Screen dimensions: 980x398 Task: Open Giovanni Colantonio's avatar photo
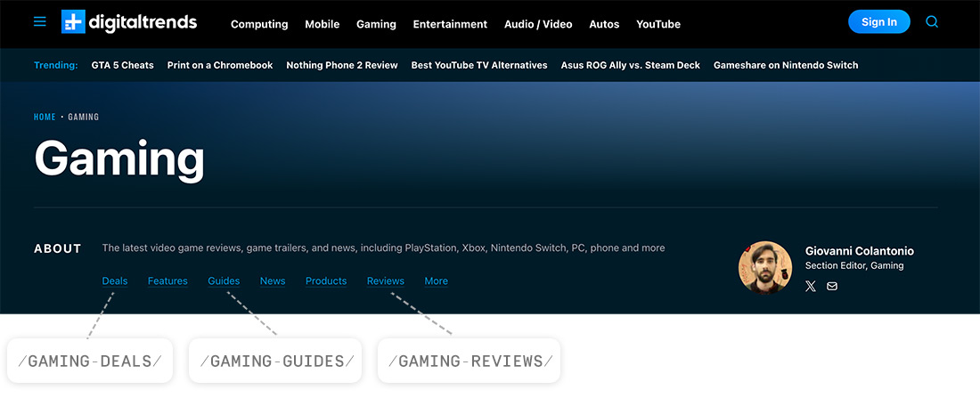pos(765,267)
